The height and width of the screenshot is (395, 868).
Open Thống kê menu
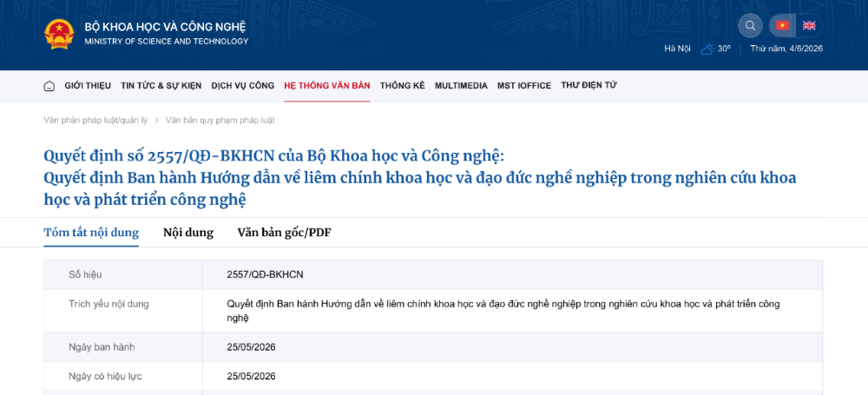click(x=403, y=86)
